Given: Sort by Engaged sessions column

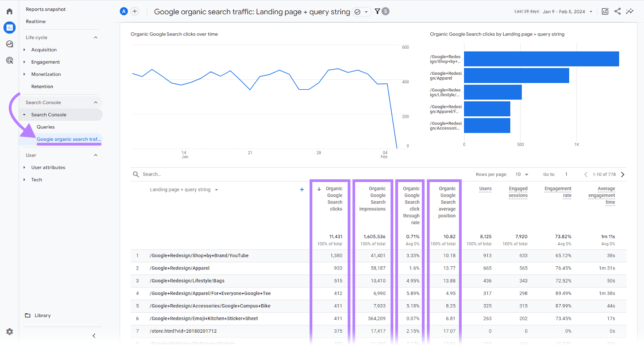Looking at the screenshot, I should (x=518, y=192).
